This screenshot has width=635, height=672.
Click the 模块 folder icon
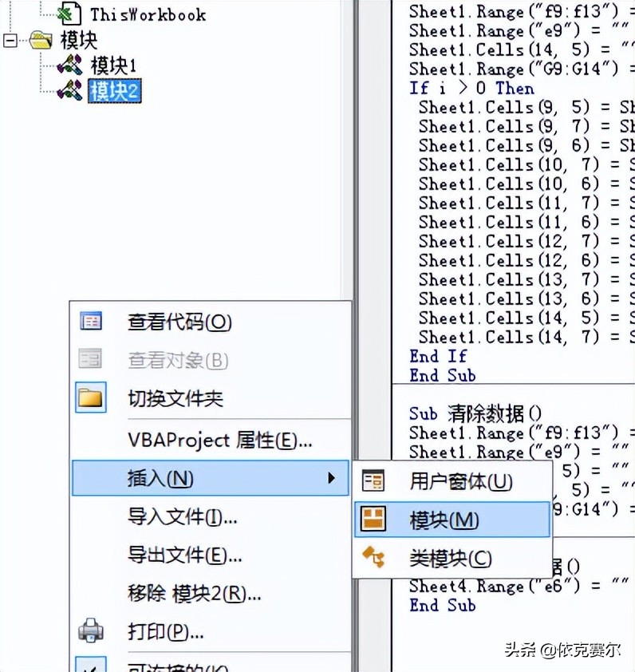click(41, 41)
